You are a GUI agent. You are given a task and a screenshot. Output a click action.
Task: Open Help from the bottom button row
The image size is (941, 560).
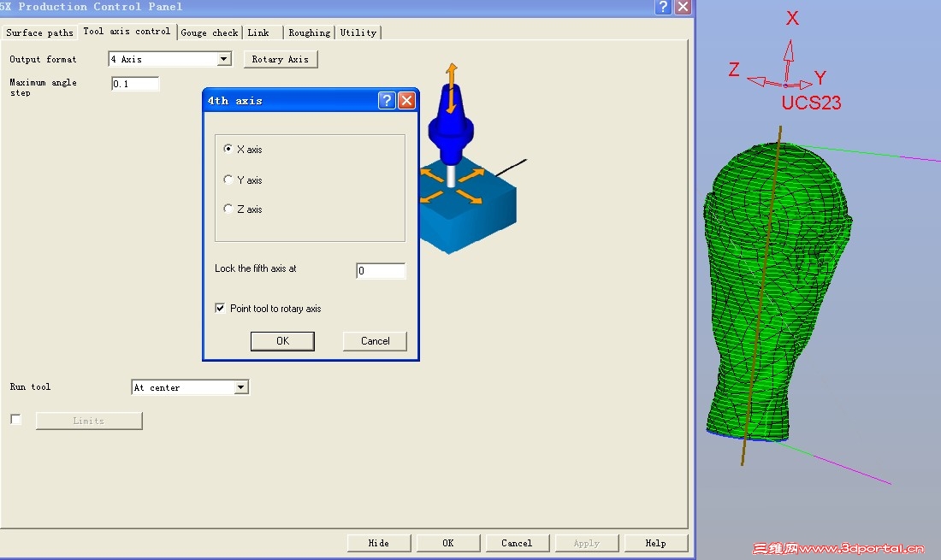[x=656, y=543]
